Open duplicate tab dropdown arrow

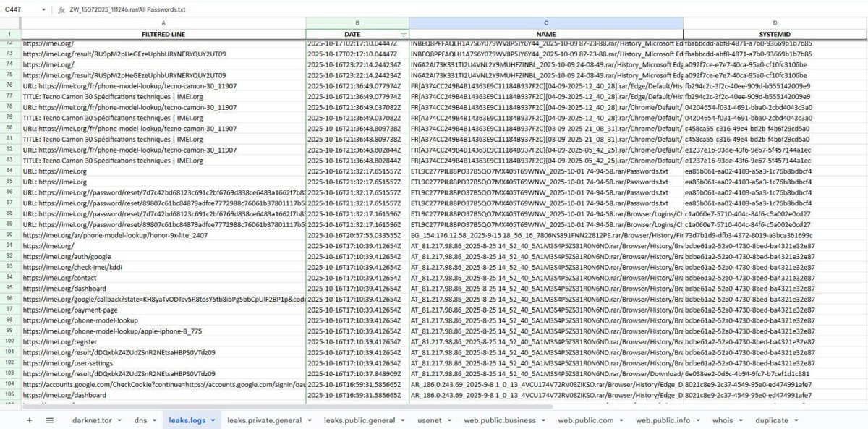[x=796, y=420]
